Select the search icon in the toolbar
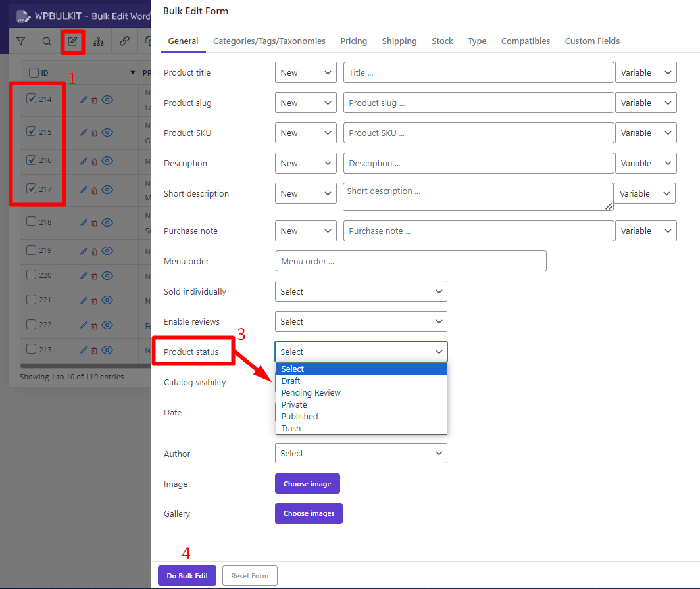 46,41
